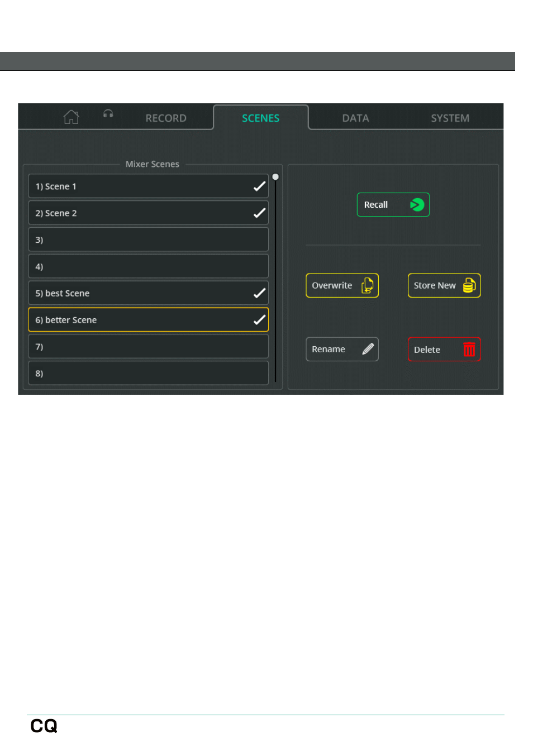Click the Scene 2 checkmark icon

(259, 213)
